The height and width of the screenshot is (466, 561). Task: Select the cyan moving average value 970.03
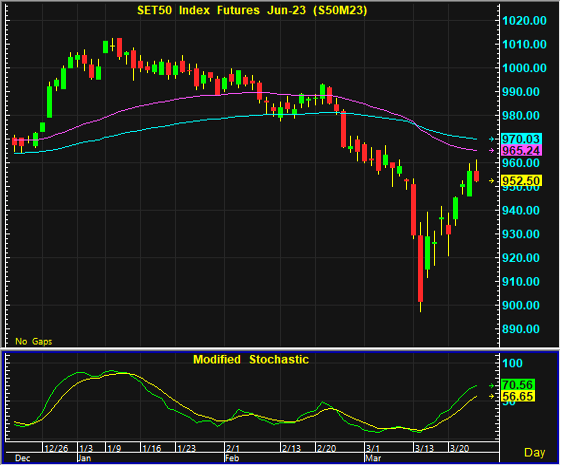tap(521, 139)
